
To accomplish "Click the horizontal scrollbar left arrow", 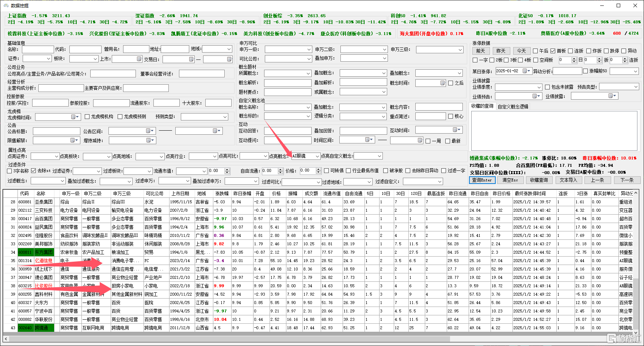I will coord(6,338).
